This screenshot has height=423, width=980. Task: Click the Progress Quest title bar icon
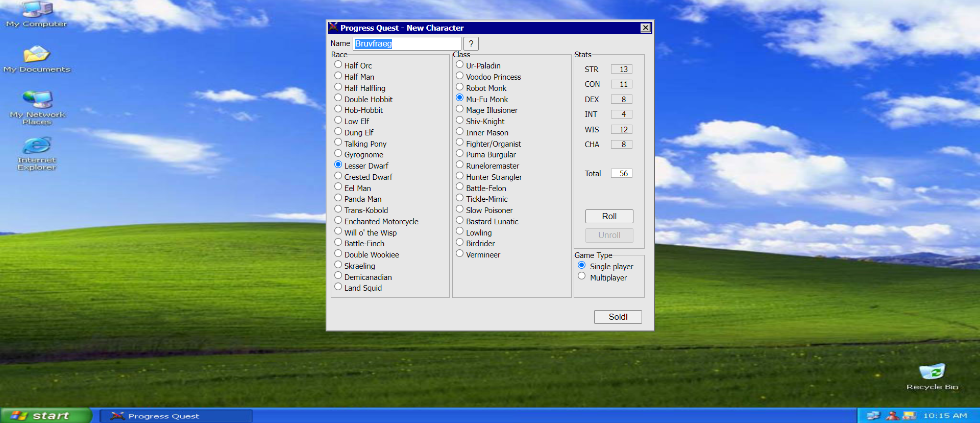tap(333, 27)
